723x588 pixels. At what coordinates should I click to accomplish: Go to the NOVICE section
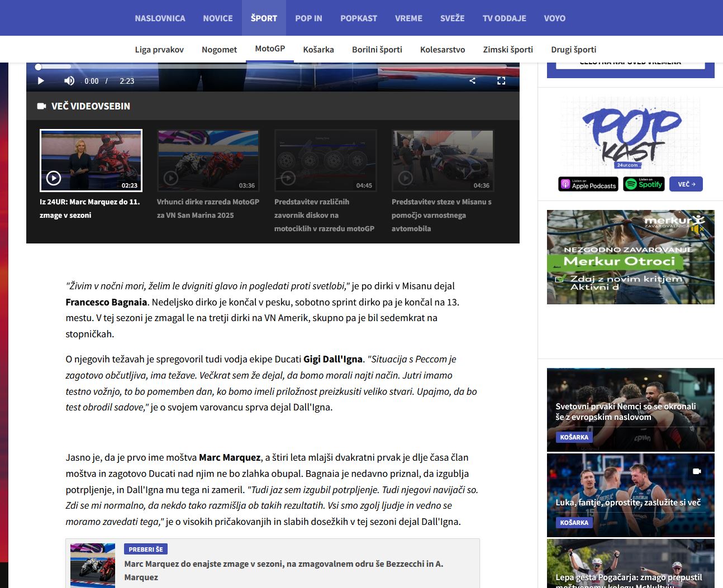click(x=217, y=18)
